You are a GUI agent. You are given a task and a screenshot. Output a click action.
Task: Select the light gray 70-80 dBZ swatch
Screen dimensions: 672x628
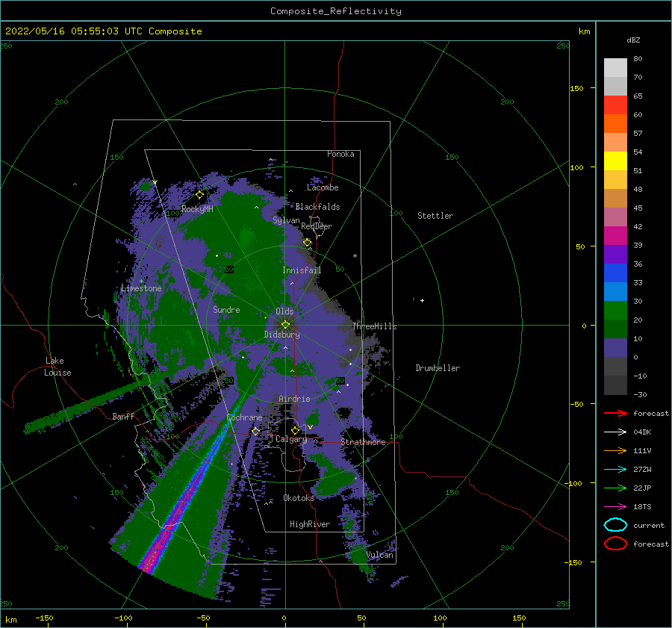click(x=615, y=68)
